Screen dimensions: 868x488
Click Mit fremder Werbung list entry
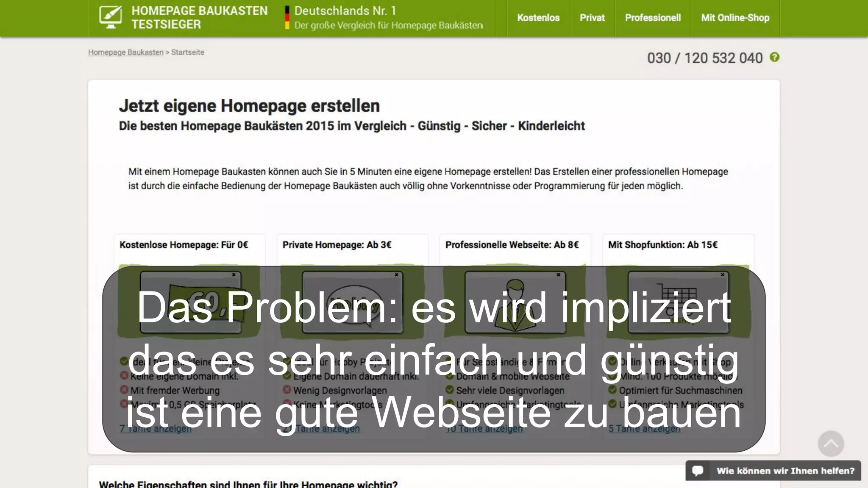tap(175, 390)
